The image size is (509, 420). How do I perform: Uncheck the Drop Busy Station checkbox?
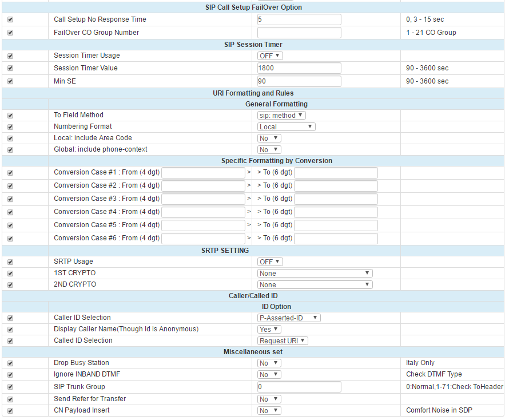(x=10, y=363)
